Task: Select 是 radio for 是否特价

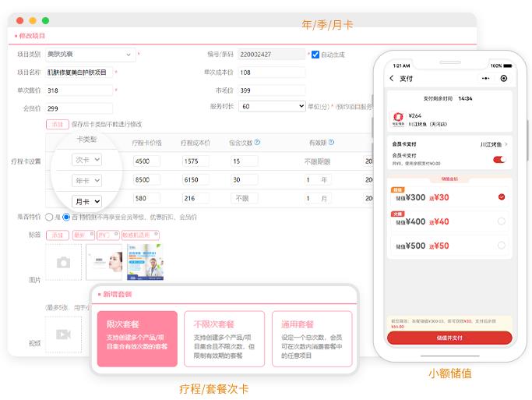Action: click(50, 217)
